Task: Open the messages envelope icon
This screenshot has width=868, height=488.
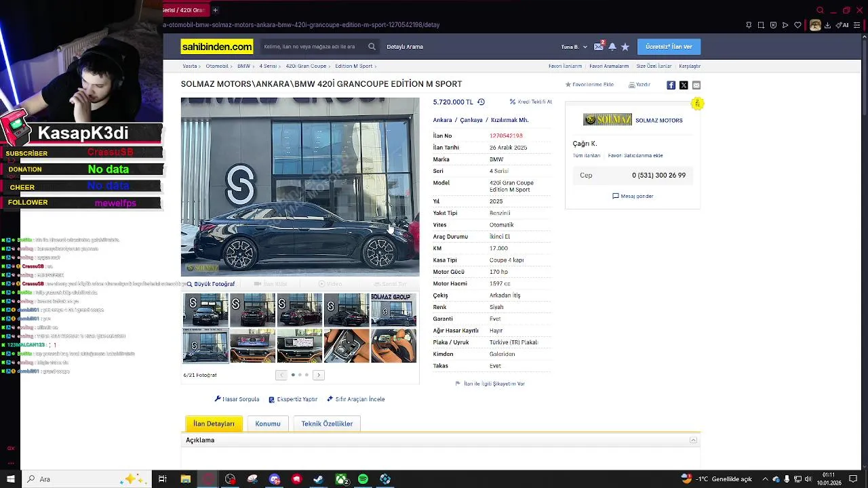Action: (x=598, y=47)
